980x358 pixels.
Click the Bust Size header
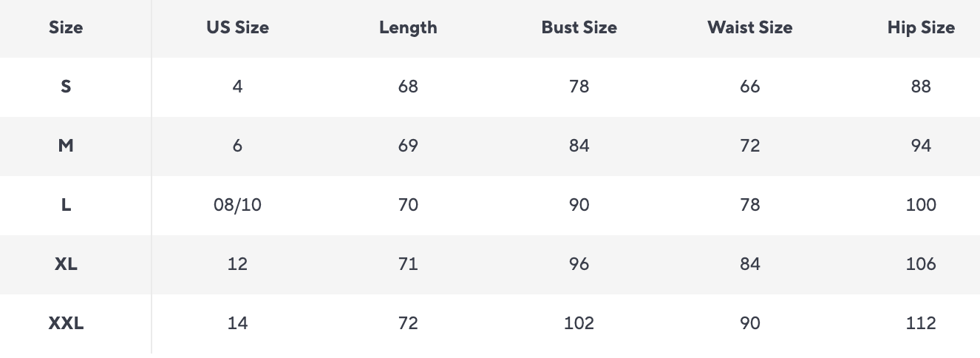click(579, 28)
